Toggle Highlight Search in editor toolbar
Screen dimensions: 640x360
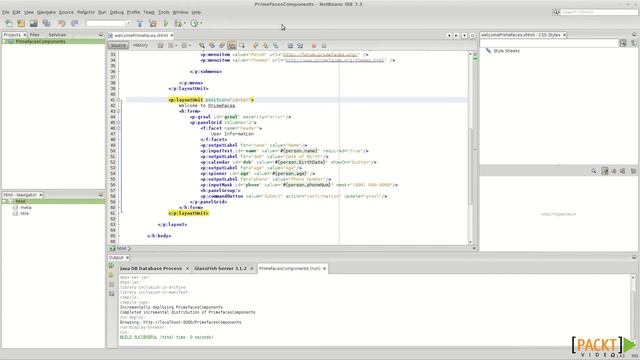(x=232, y=46)
